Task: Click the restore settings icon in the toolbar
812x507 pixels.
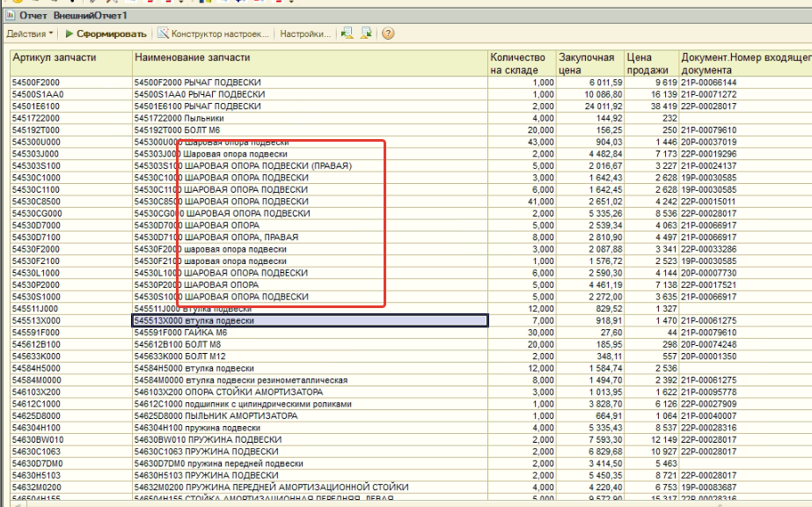Action: click(x=347, y=33)
